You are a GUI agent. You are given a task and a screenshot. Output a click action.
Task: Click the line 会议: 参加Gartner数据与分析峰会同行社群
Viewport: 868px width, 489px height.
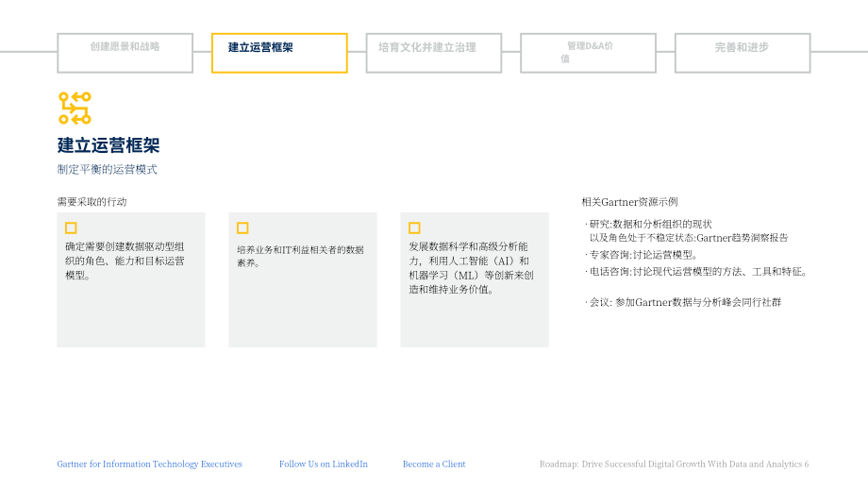tap(685, 302)
